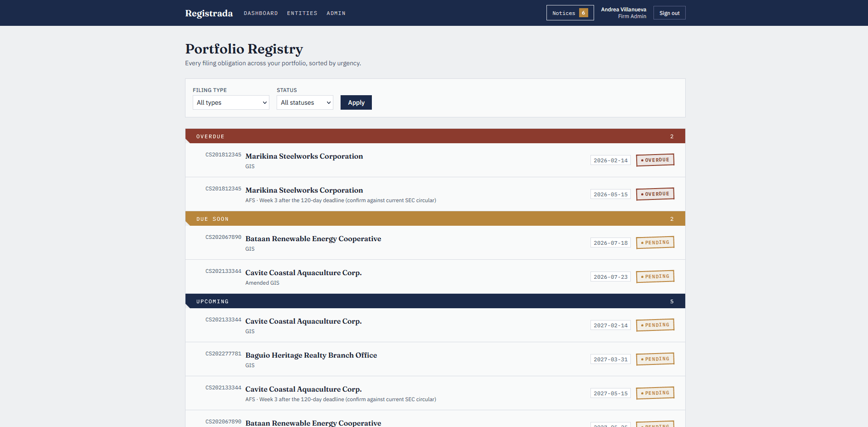Go to the Dashboard menu item

(x=261, y=13)
